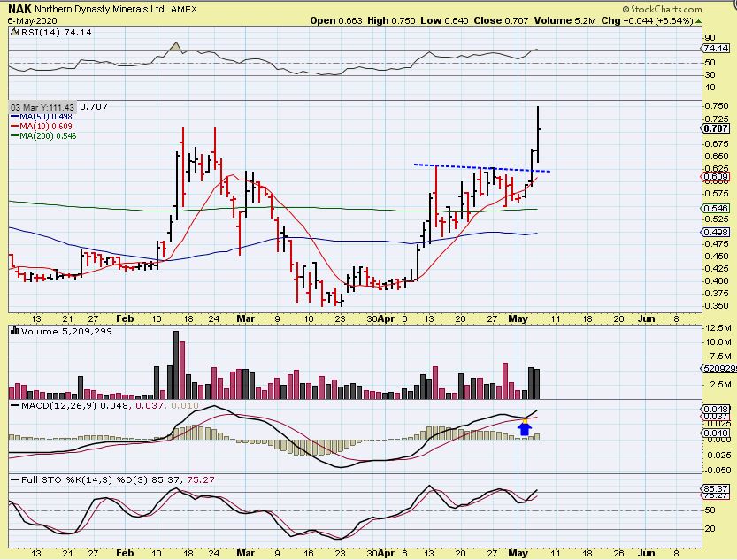Click the 0.350 price axis label

(x=717, y=306)
